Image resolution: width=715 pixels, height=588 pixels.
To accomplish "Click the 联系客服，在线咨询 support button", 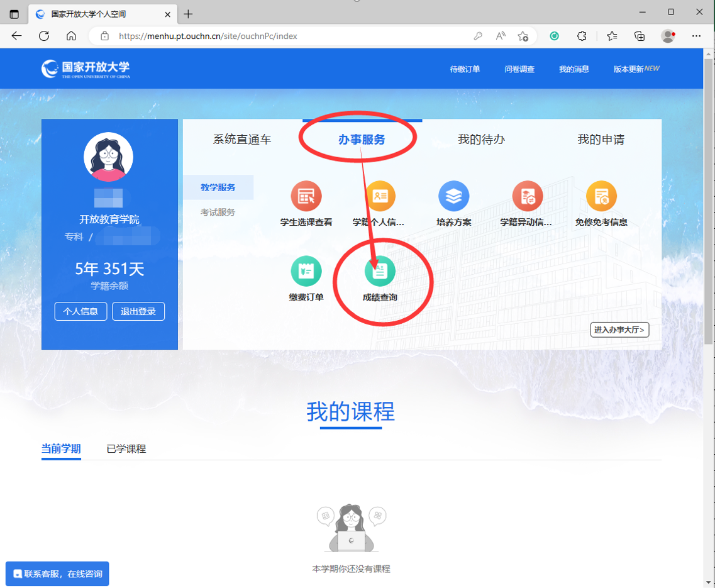I will pos(57,574).
